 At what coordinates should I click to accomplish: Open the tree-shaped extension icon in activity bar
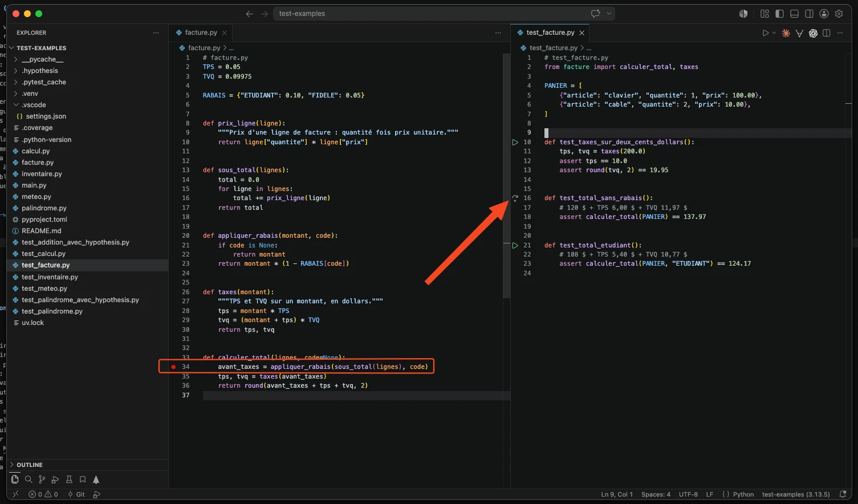click(x=96, y=479)
